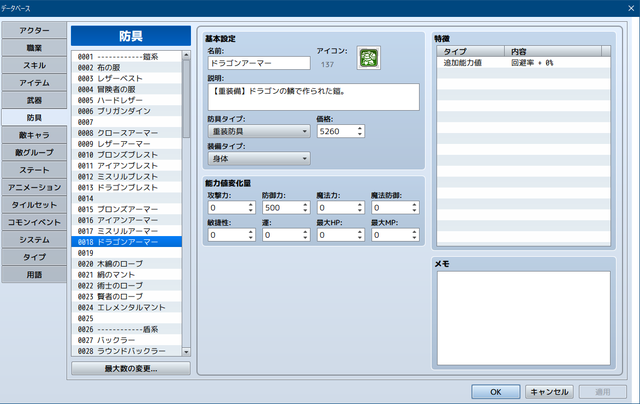The height and width of the screenshot is (404, 640).
Task: Select 0024 エレメンタルマント entry
Action: 127,307
